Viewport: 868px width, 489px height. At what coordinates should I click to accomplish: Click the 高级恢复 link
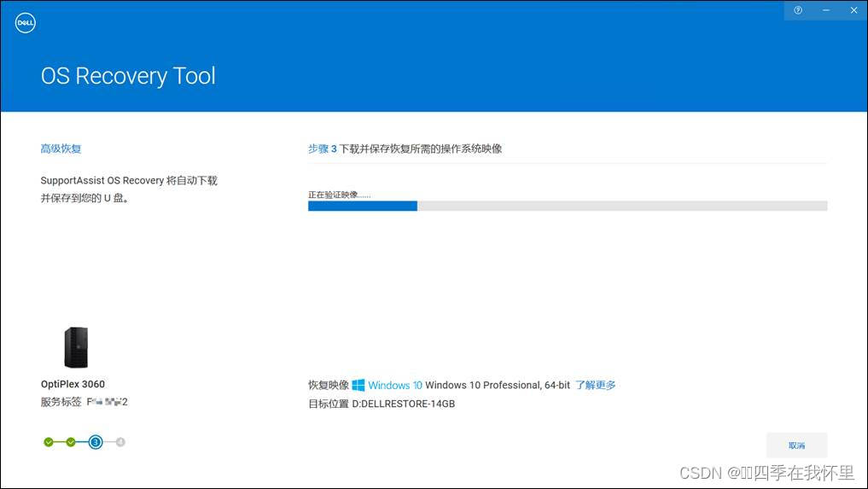[x=61, y=148]
